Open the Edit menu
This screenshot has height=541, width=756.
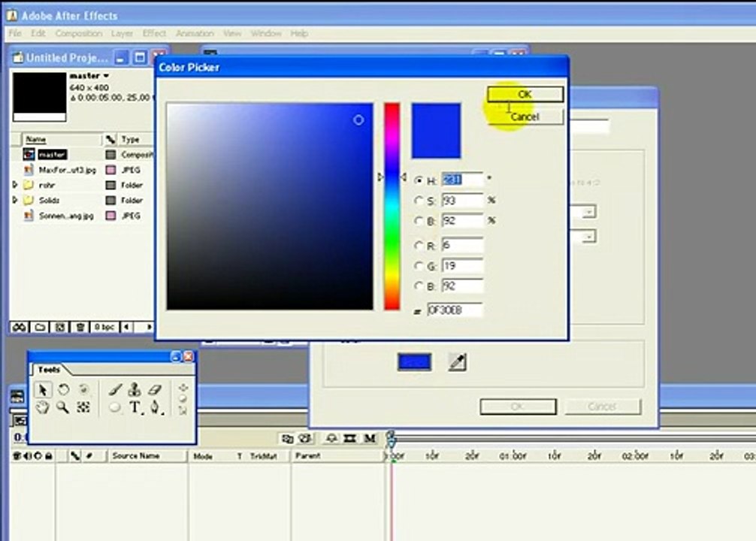click(x=38, y=33)
